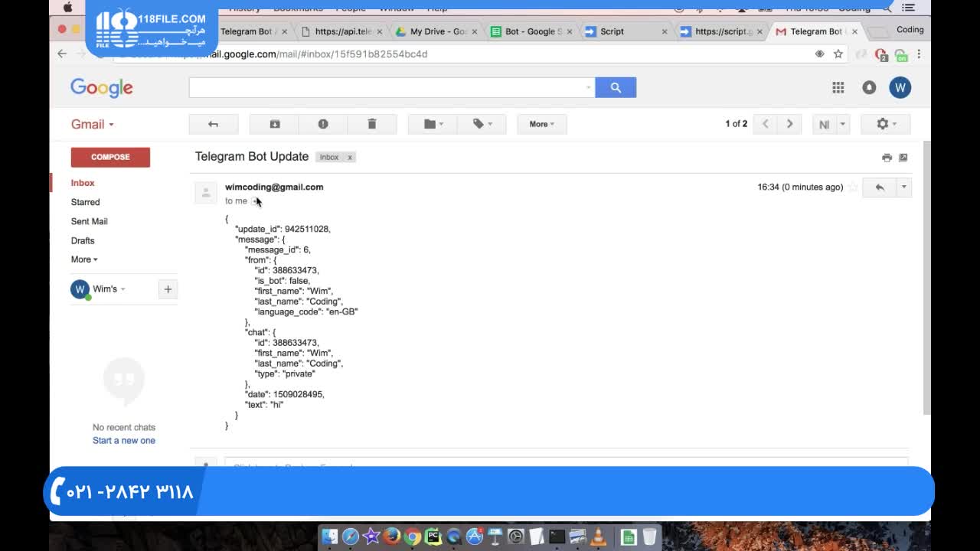Click the blue search button
The width and height of the screenshot is (980, 551).
[x=616, y=88]
